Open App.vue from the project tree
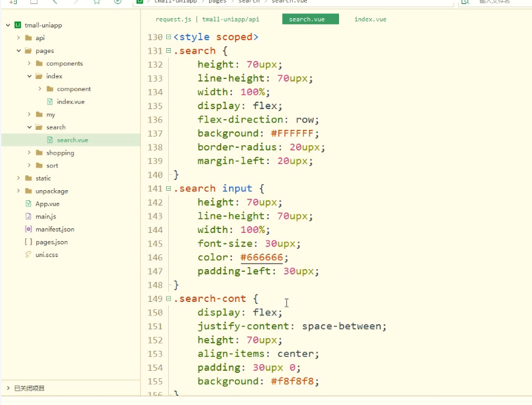532x405 pixels. pyautogui.click(x=48, y=204)
